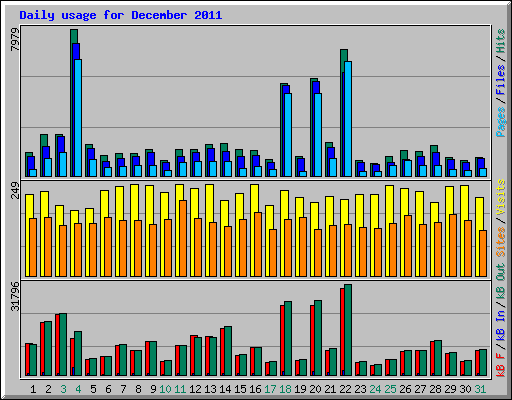The width and height of the screenshot is (512, 400).
Task: Click day label '6' on the x-axis
Action: tap(108, 389)
